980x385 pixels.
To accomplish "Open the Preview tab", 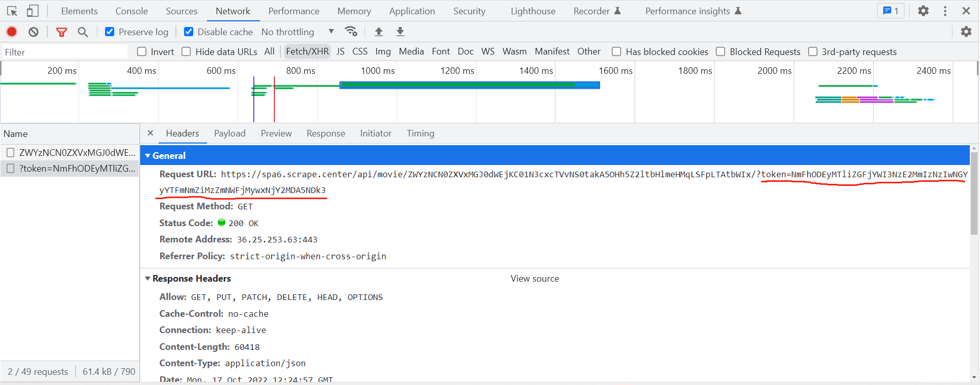I will point(276,133).
